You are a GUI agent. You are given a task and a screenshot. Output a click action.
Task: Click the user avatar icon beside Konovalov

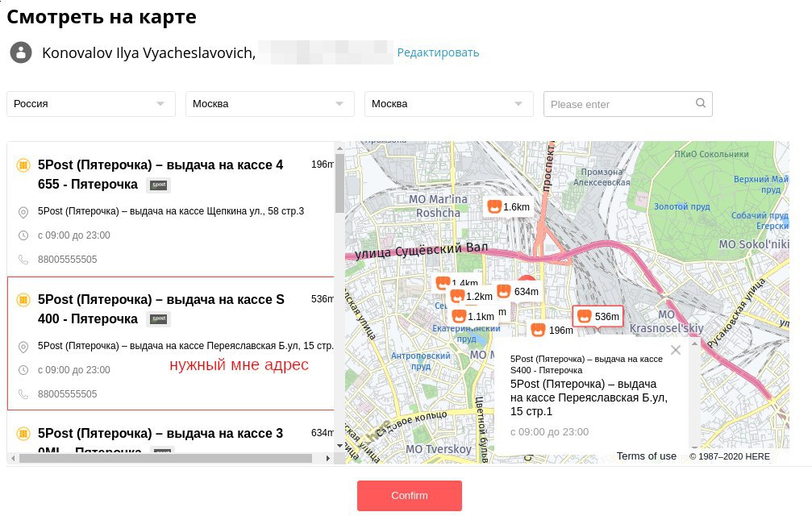[21, 52]
